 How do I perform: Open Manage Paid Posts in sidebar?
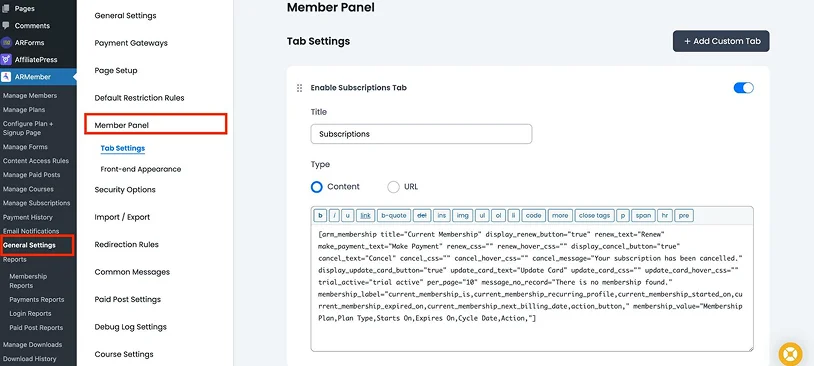(x=31, y=175)
